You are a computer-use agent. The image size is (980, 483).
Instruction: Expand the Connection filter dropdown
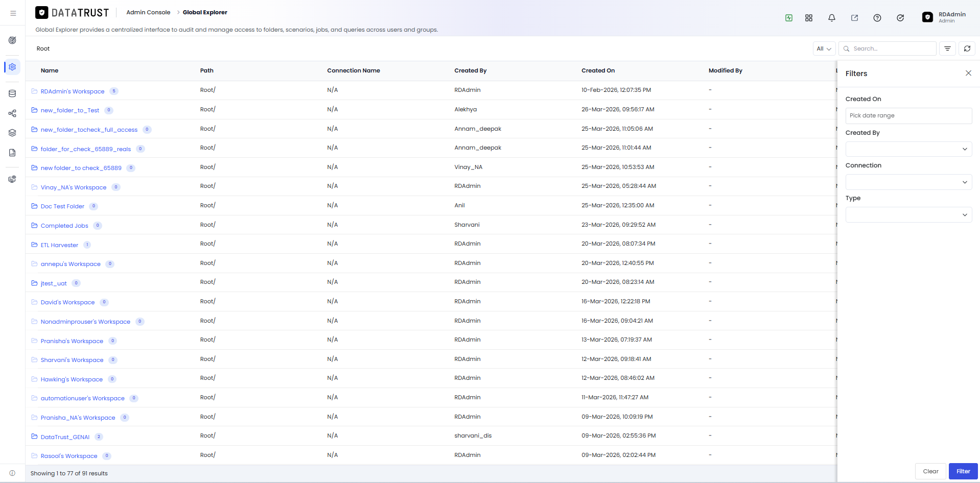click(908, 182)
